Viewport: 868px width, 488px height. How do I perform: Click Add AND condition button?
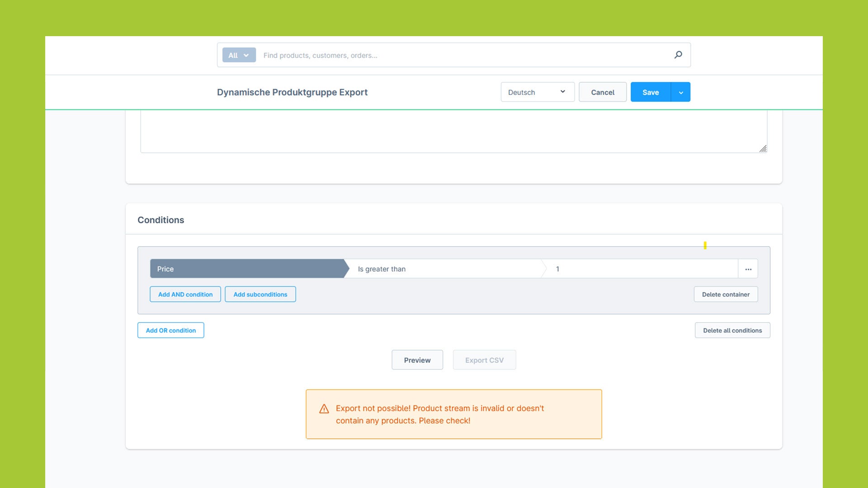185,294
